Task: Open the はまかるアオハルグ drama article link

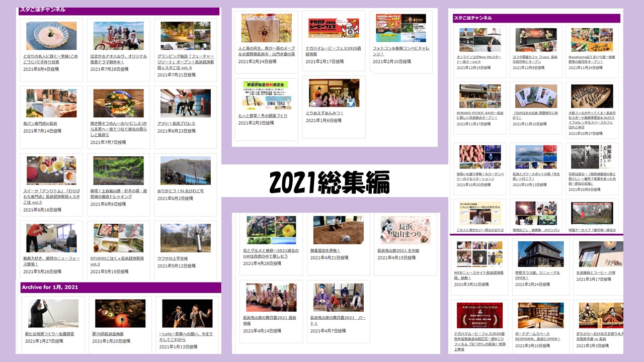Action: [x=119, y=59]
